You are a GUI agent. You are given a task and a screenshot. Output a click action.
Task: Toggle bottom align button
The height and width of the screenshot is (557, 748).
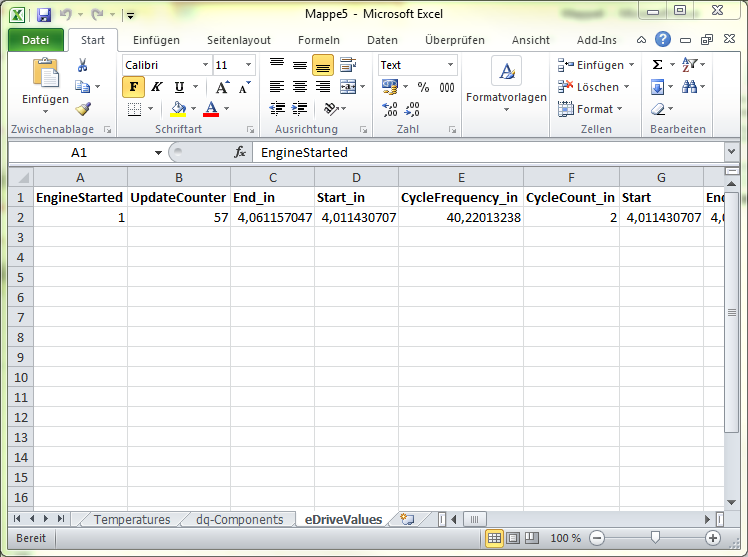[x=323, y=65]
